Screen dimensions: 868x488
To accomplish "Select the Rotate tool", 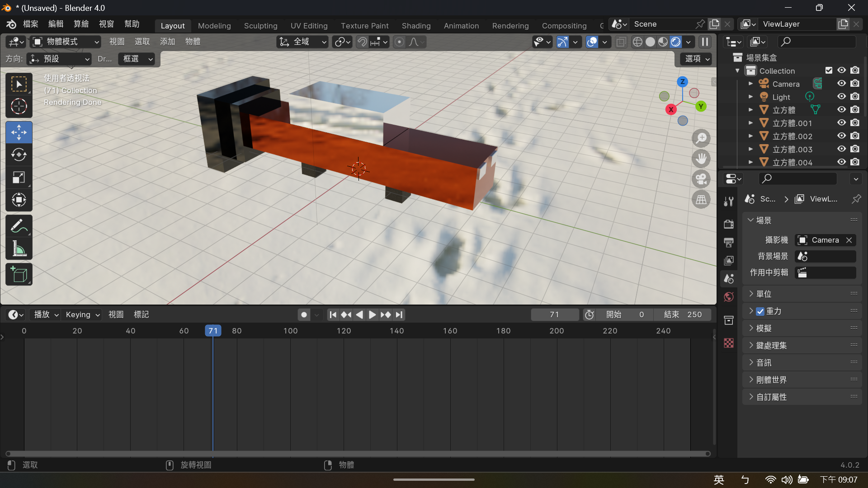I will [19, 155].
